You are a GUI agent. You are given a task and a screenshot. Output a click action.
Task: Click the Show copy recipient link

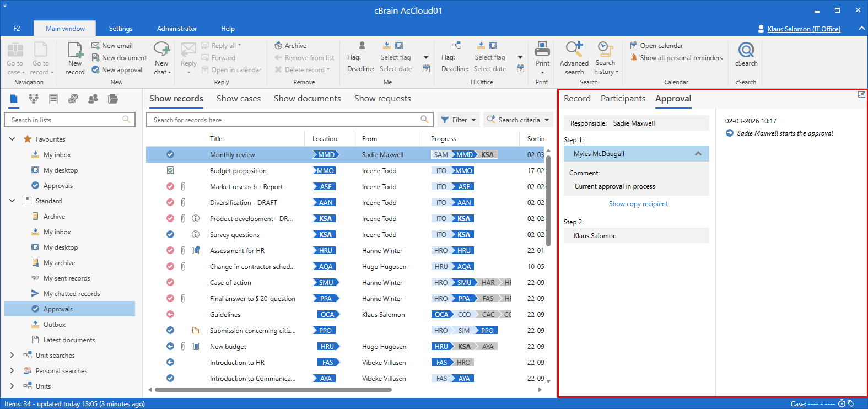click(x=638, y=204)
